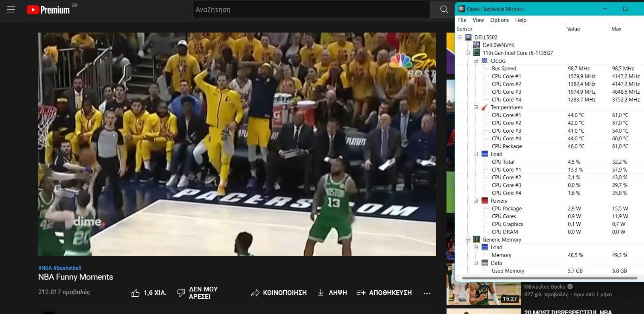Open the #NBA hashtag link

pos(45,268)
